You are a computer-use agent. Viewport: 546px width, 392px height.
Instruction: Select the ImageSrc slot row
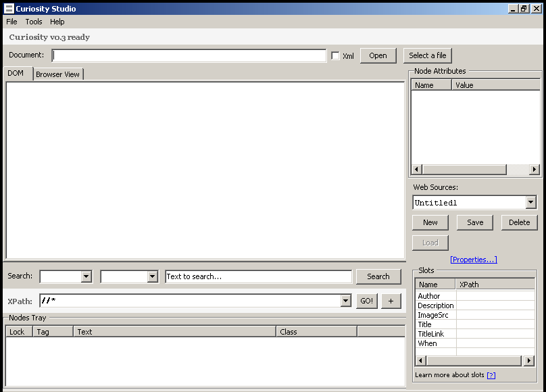pos(475,315)
